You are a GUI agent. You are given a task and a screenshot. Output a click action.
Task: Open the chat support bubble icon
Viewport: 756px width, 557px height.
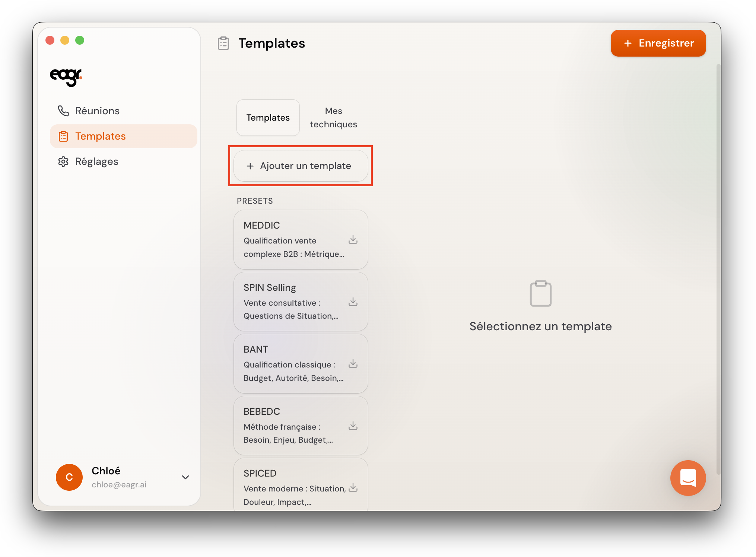point(687,478)
